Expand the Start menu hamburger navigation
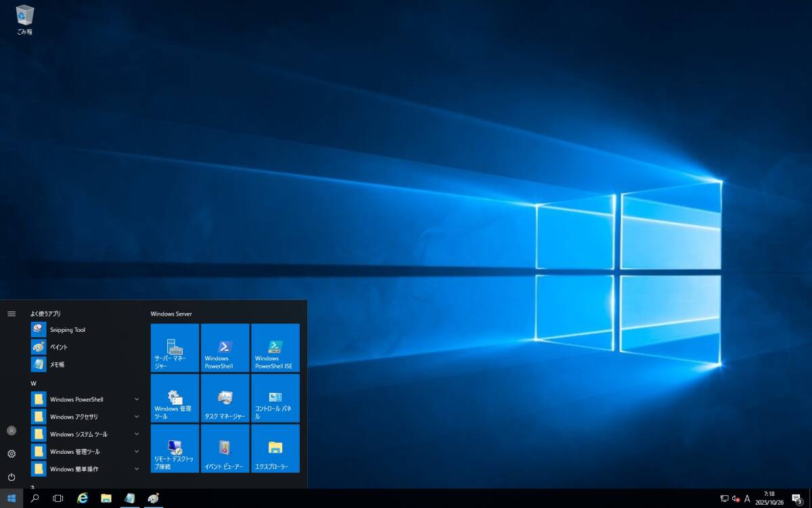This screenshot has height=508, width=812. 12,314
